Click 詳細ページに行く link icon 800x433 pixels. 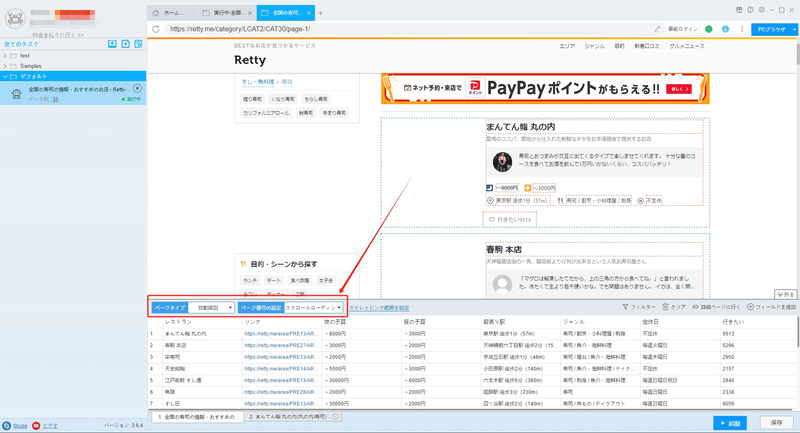tap(695, 307)
